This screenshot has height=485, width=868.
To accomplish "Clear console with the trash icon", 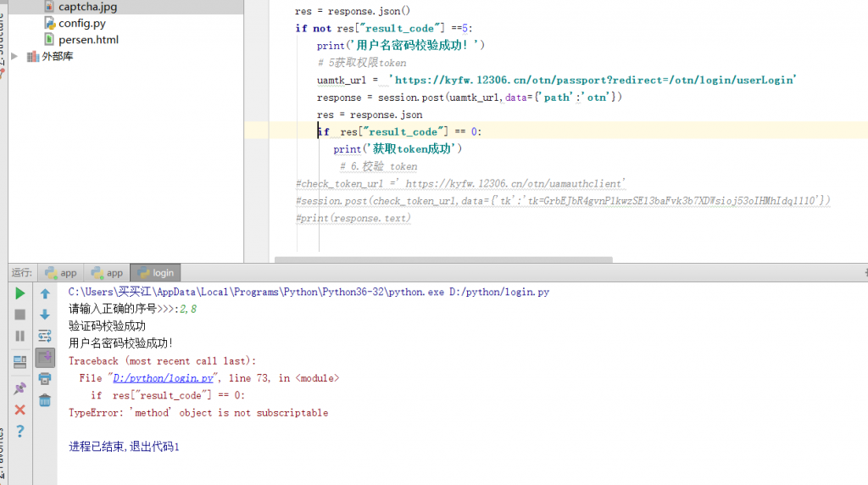I will (x=45, y=399).
